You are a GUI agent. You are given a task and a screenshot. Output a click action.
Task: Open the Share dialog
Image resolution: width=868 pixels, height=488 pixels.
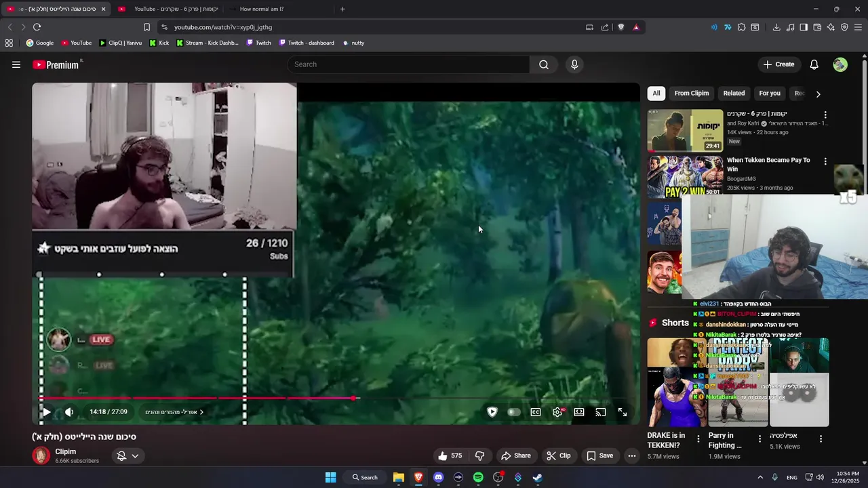click(x=515, y=455)
